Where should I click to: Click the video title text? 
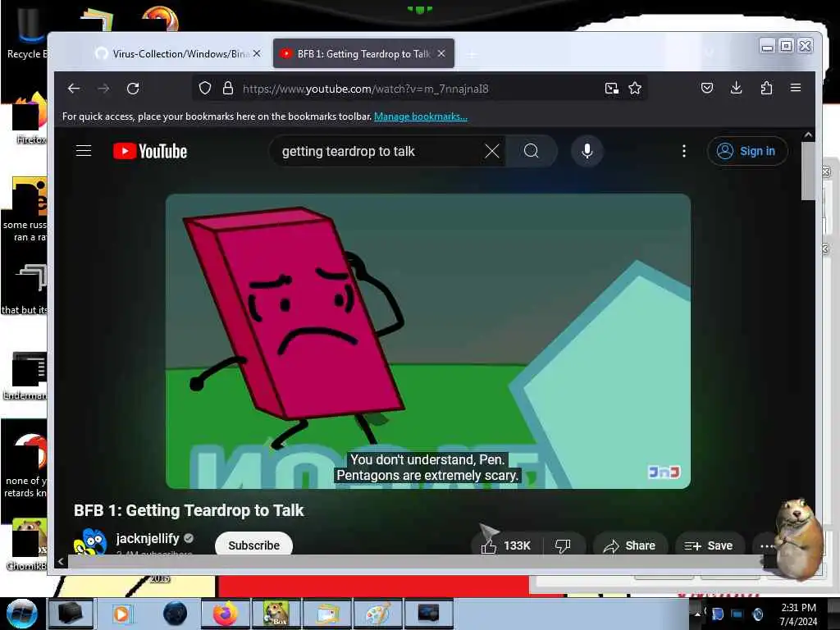point(189,510)
